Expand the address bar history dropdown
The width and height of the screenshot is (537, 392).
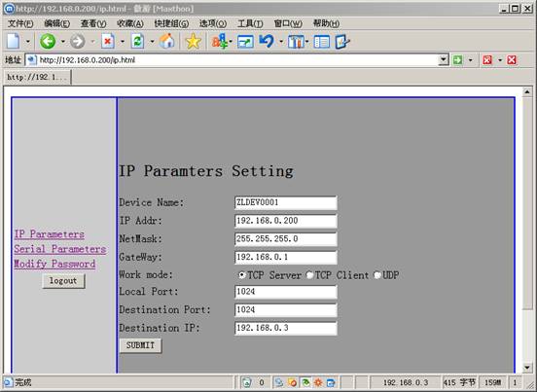[444, 60]
